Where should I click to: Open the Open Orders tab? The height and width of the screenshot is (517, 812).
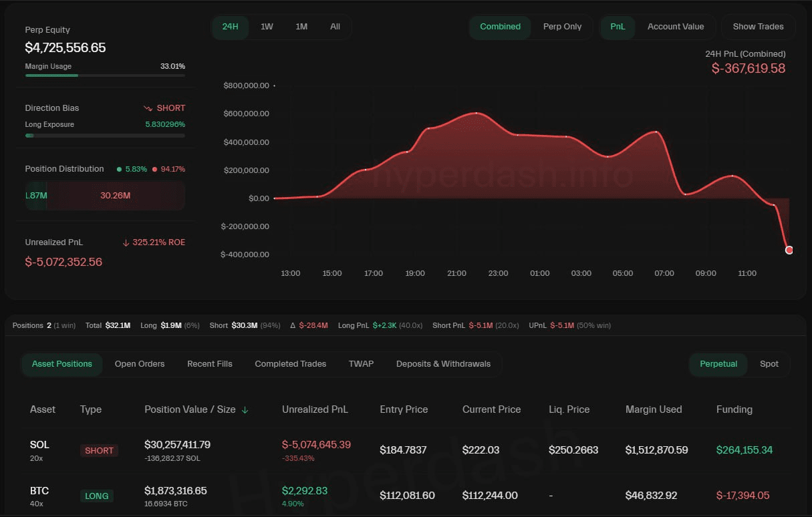(x=140, y=364)
